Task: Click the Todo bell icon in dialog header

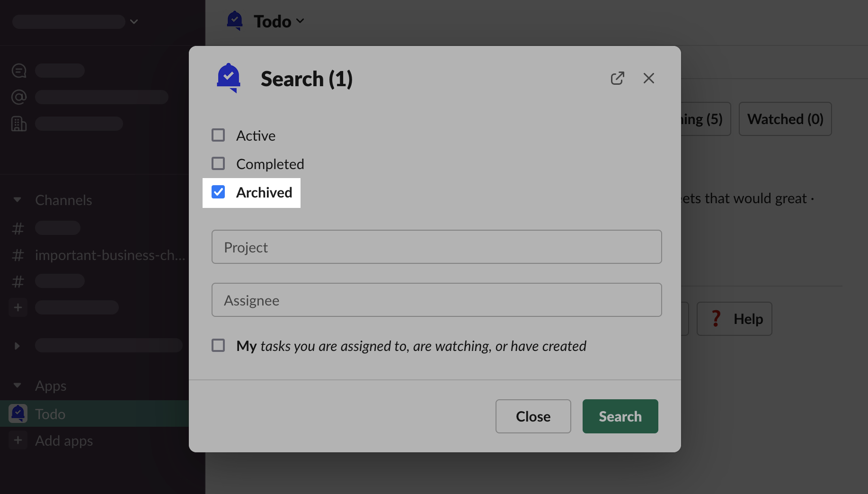Action: (x=229, y=78)
